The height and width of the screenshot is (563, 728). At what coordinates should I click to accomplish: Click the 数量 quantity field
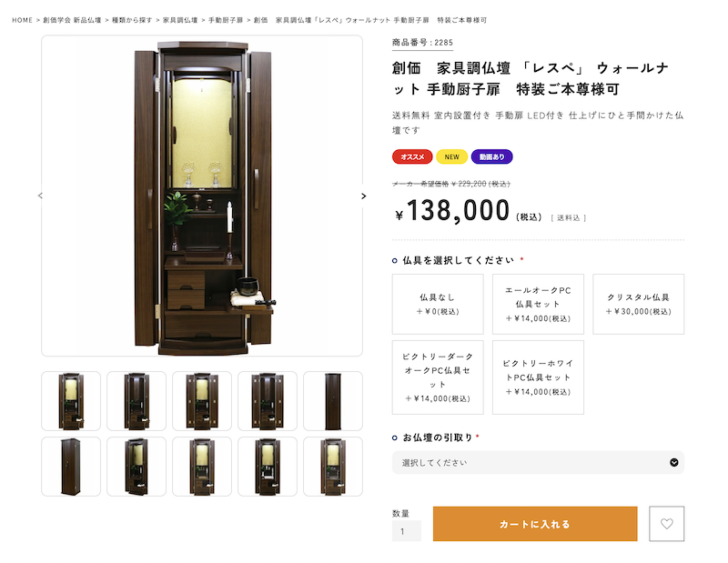tap(407, 531)
